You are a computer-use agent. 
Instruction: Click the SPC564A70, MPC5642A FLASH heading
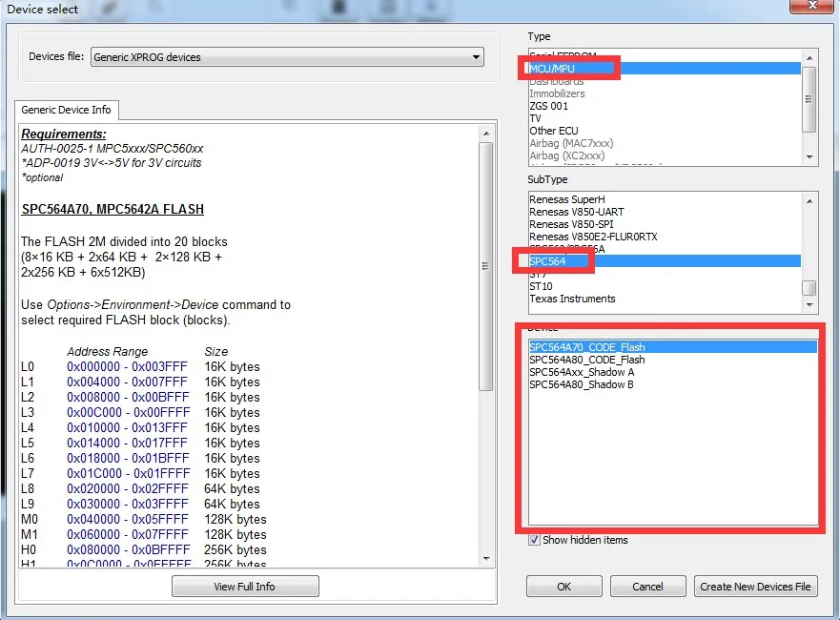pyautogui.click(x=113, y=209)
